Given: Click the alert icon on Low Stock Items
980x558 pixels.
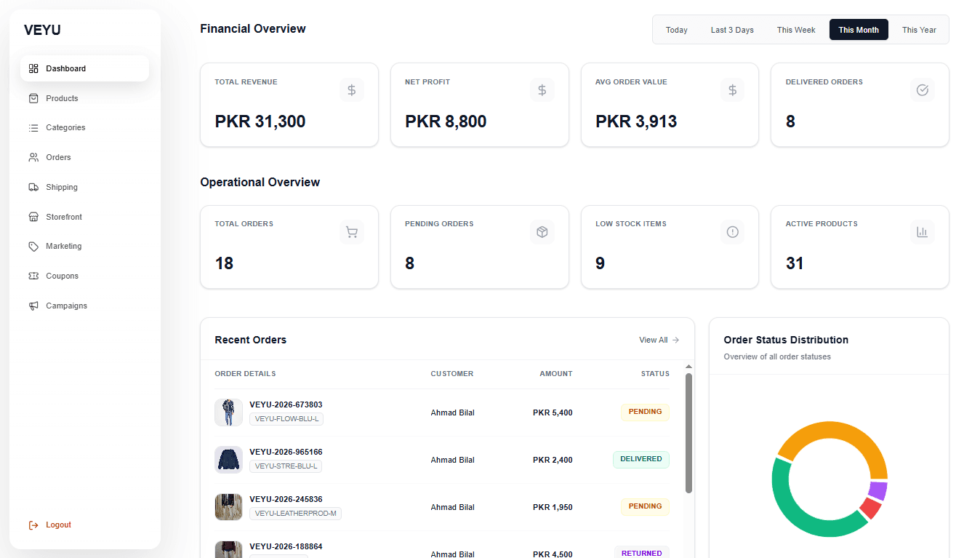Looking at the screenshot, I should tap(732, 232).
